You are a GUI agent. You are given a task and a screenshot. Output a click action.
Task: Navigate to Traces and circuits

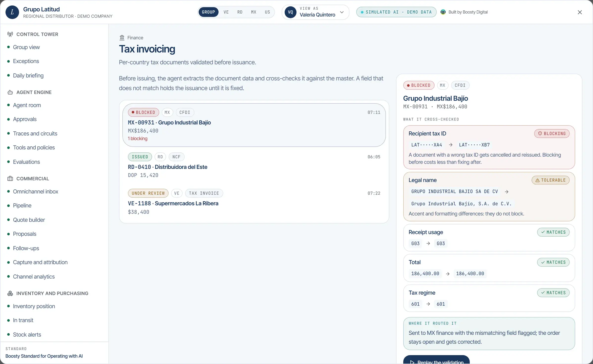coord(35,133)
